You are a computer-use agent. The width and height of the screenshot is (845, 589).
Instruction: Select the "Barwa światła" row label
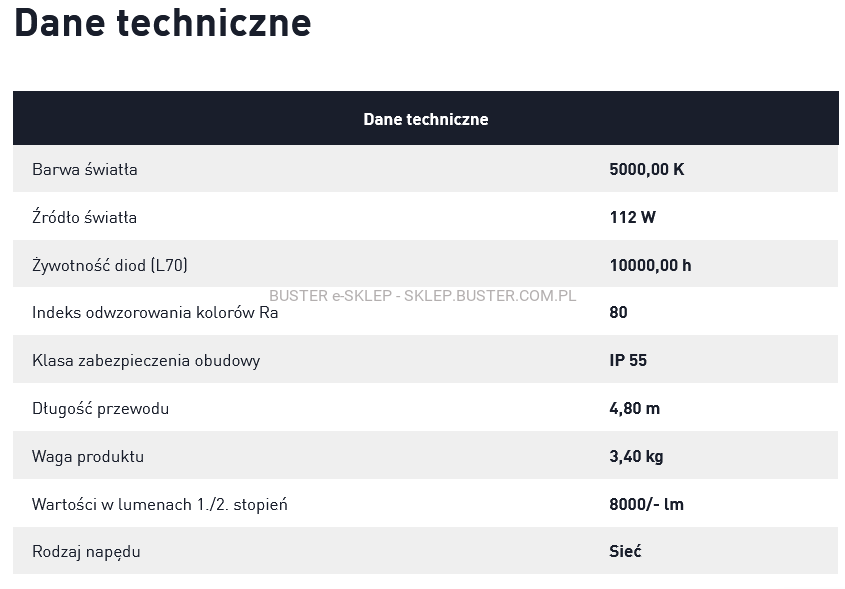click(85, 169)
